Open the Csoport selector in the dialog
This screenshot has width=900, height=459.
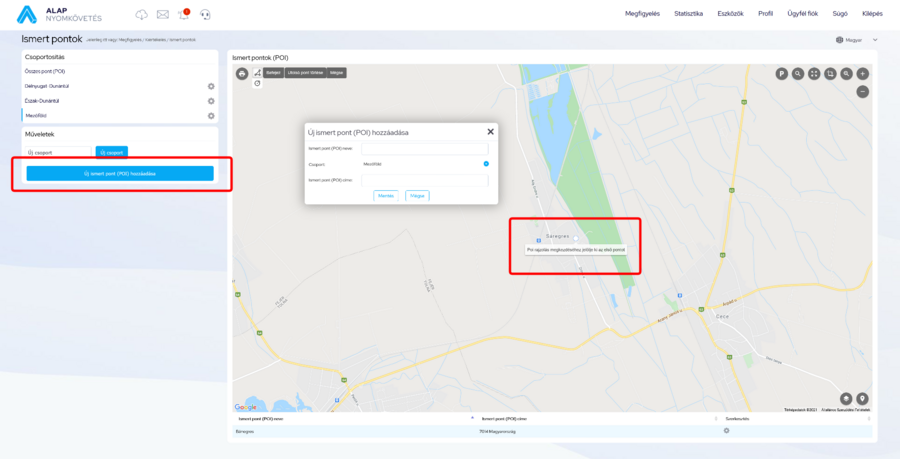pyautogui.click(x=486, y=163)
